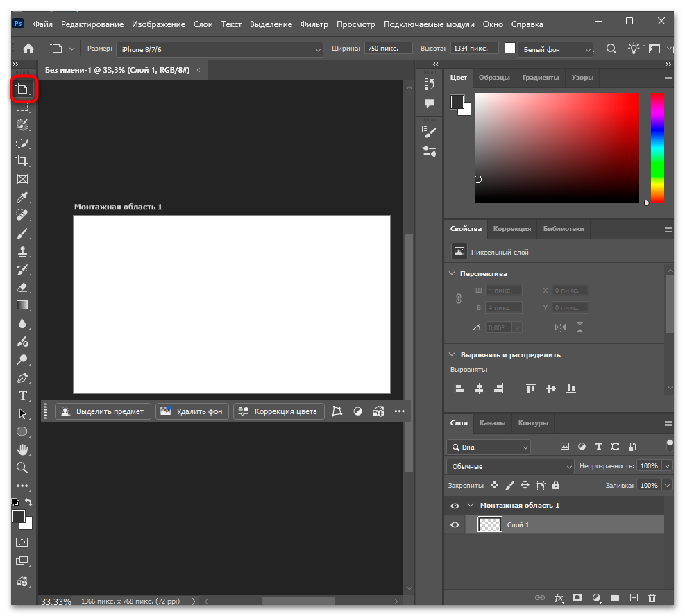Activate the Zoom tool
685x616 pixels.
[22, 468]
